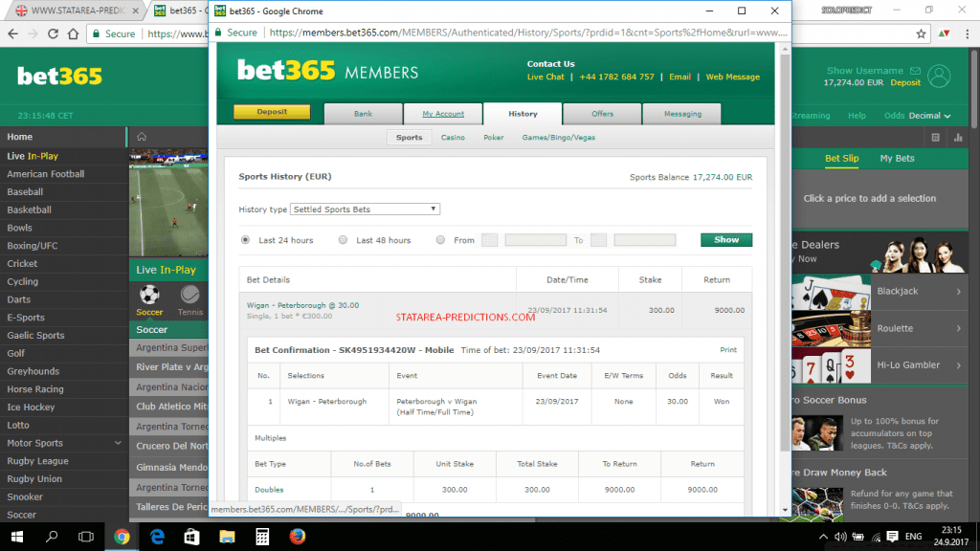Expand Roulette chevron on right panel

pos(959,328)
